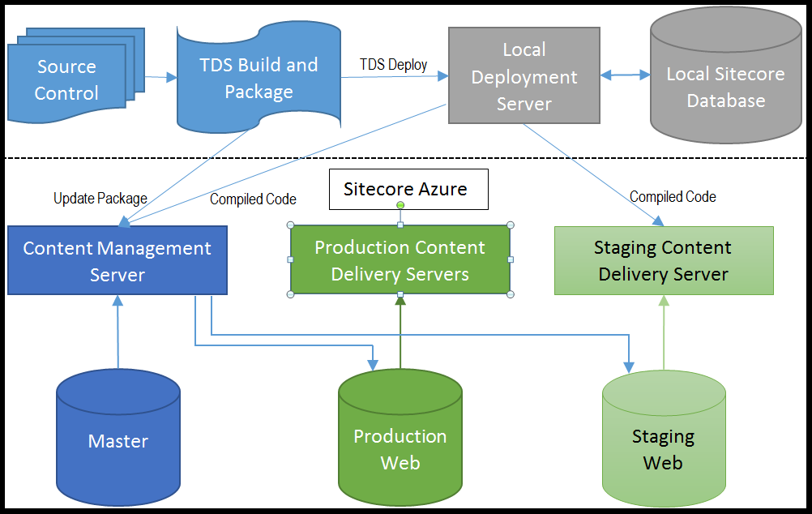Select the Staging Content Delivery Server box
The width and height of the screenshot is (812, 514).
[x=663, y=260]
